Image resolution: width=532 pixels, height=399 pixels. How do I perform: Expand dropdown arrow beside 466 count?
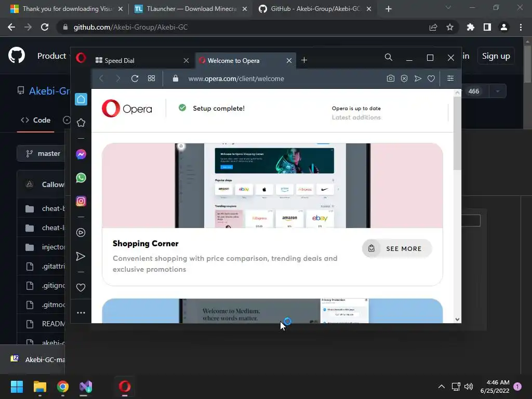(498, 91)
